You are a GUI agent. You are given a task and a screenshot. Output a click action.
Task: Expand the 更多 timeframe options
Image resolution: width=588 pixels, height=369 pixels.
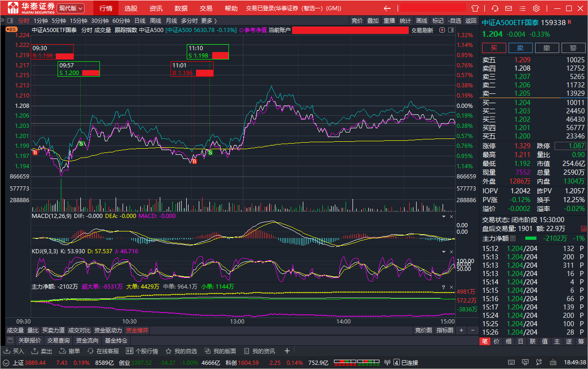[209, 20]
